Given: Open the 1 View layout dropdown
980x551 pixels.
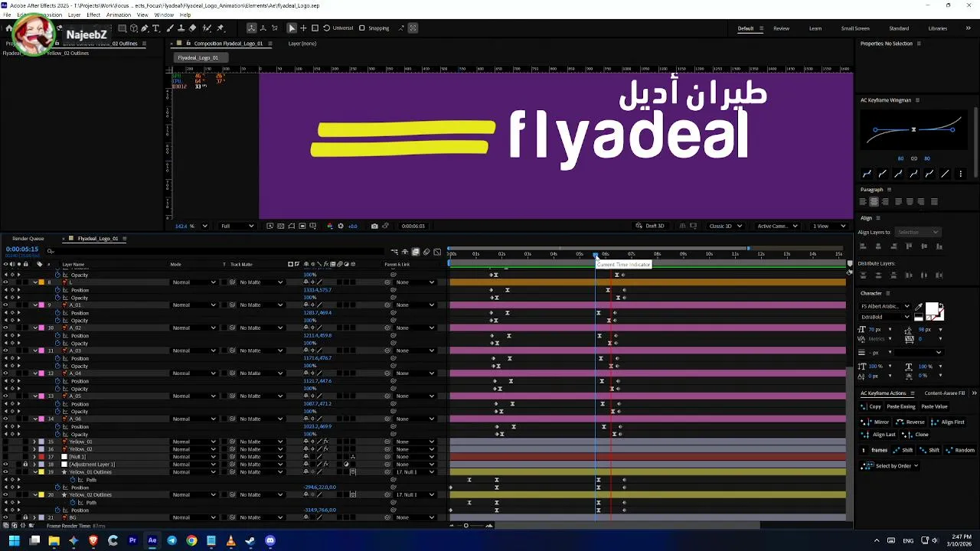Looking at the screenshot, I should (x=830, y=226).
